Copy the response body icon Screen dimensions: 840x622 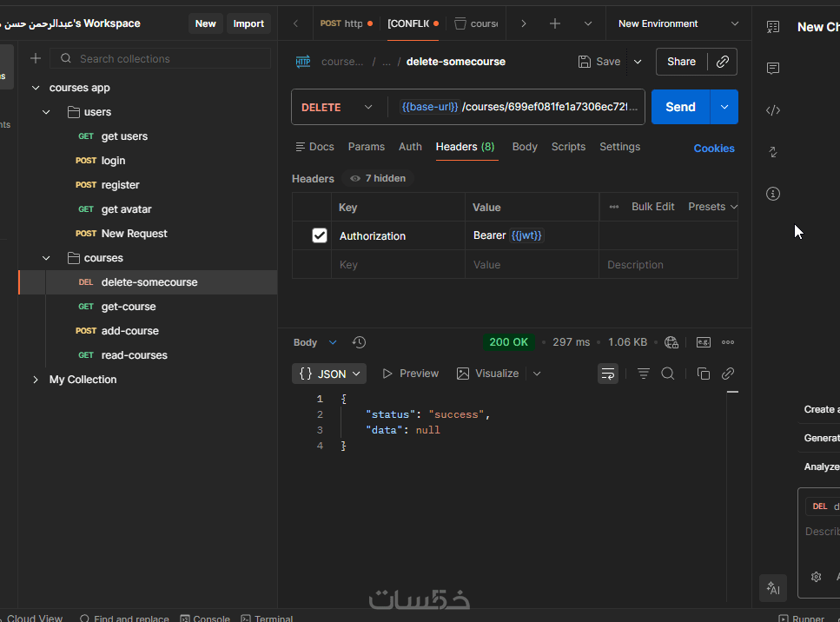703,374
